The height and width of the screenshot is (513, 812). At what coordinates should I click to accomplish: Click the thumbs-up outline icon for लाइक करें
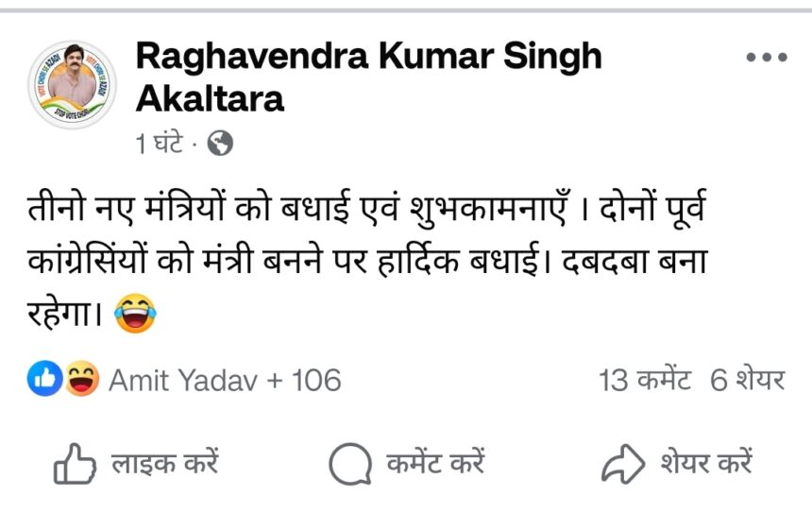[x=75, y=465]
